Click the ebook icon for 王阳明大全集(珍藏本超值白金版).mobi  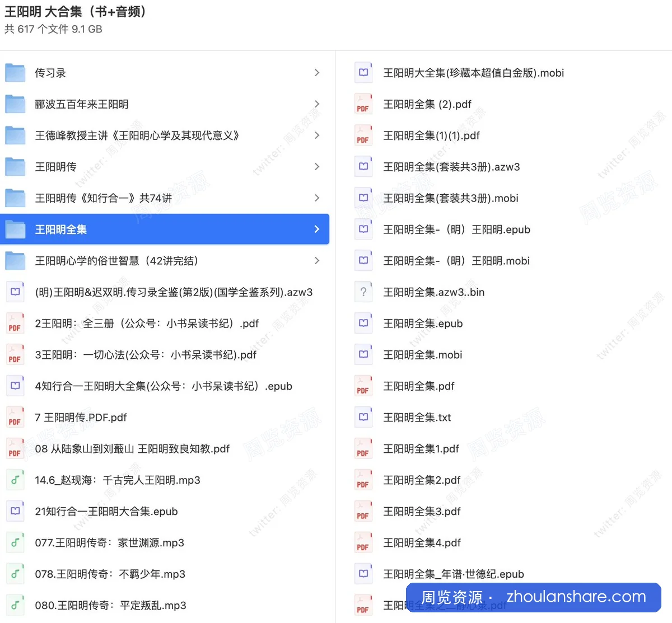pyautogui.click(x=363, y=73)
